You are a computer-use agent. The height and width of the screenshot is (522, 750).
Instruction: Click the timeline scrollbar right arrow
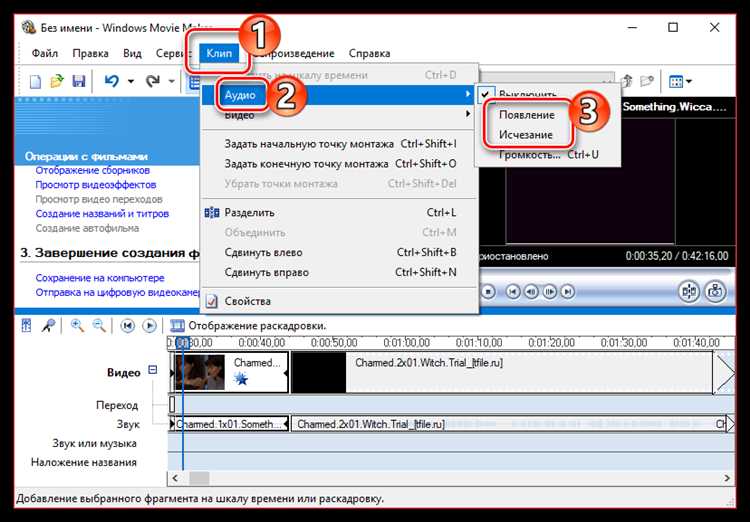[x=727, y=478]
